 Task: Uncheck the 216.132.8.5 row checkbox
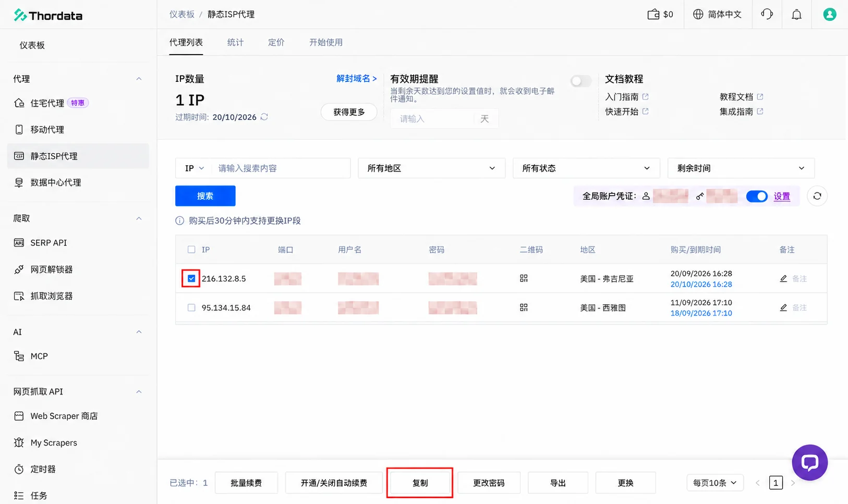point(191,278)
